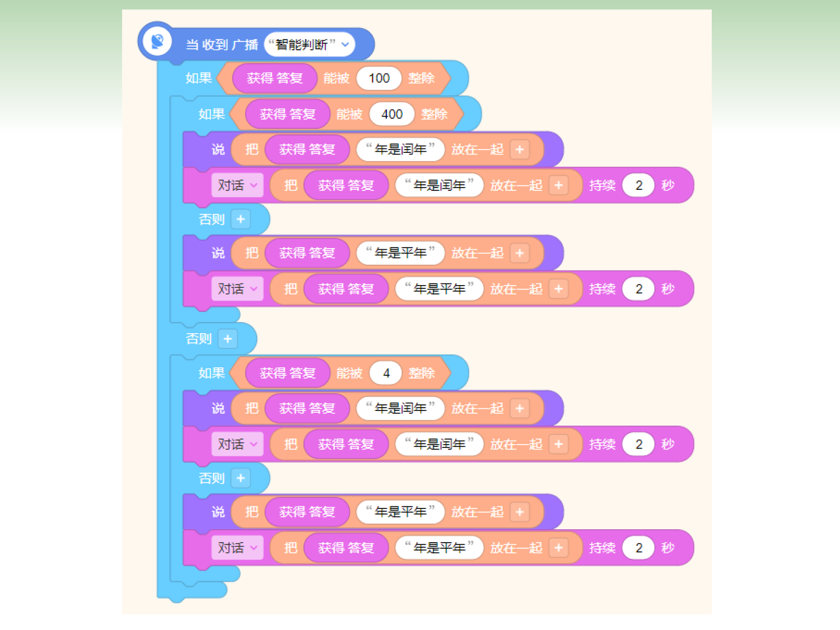Edit "年是闰年" text in the topmost 说 block
This screenshot has width=840, height=630.
coord(400,150)
